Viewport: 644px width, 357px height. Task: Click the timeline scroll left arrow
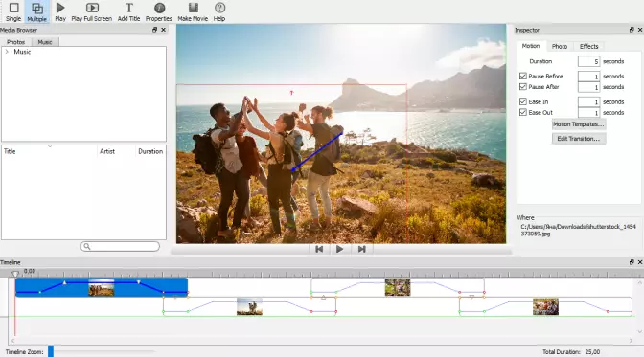coord(12,341)
